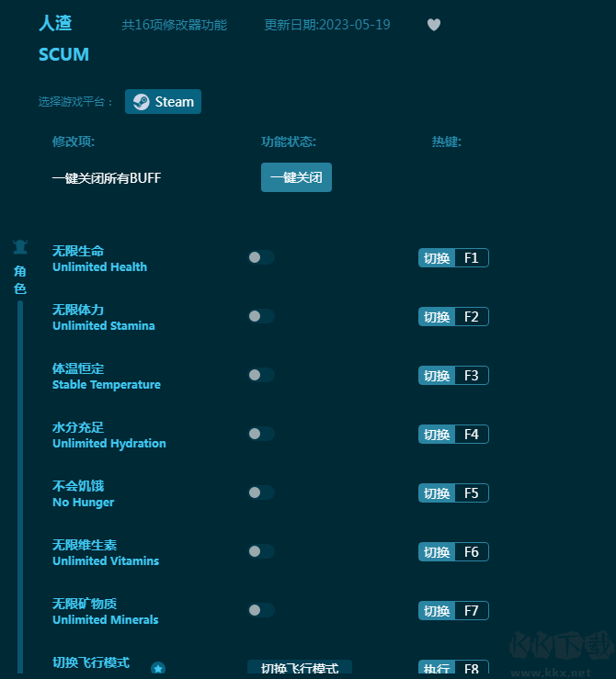Click the 功能状态 column header
Viewport: 616px width, 679px height.
point(289,142)
